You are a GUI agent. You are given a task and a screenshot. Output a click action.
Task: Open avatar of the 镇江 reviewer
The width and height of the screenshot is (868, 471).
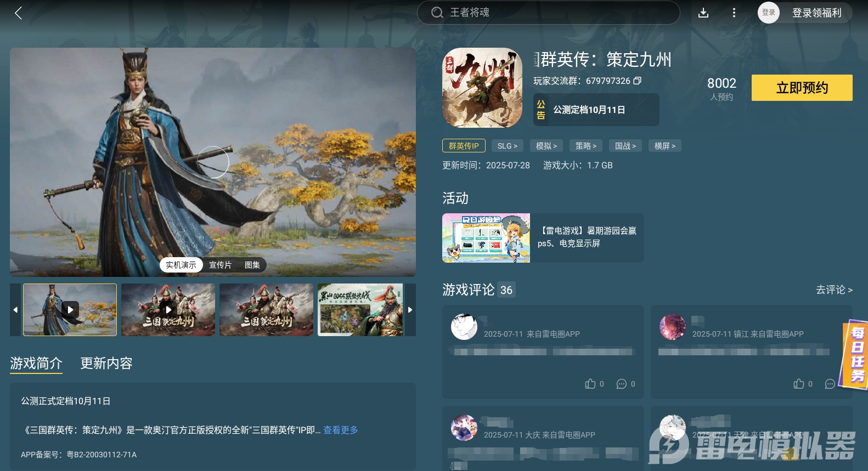click(673, 327)
